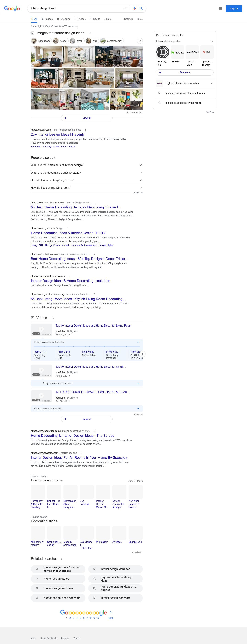Click in the search input field

coord(76,9)
